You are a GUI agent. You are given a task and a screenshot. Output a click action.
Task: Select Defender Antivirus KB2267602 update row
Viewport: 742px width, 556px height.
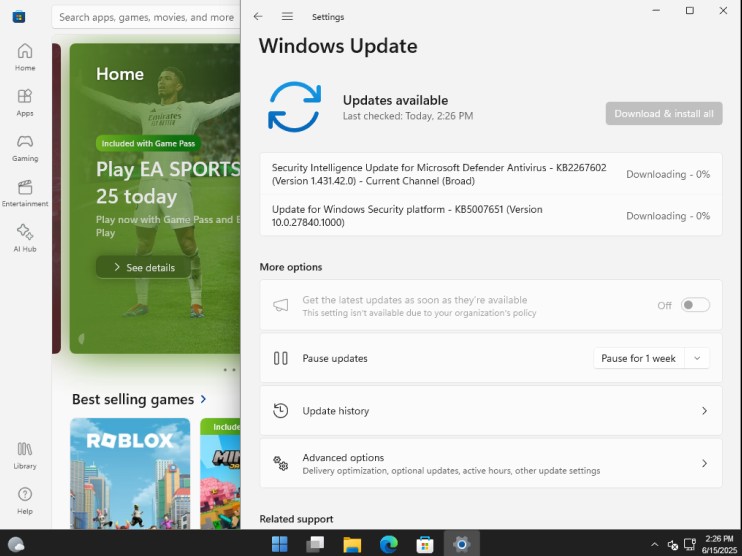491,174
